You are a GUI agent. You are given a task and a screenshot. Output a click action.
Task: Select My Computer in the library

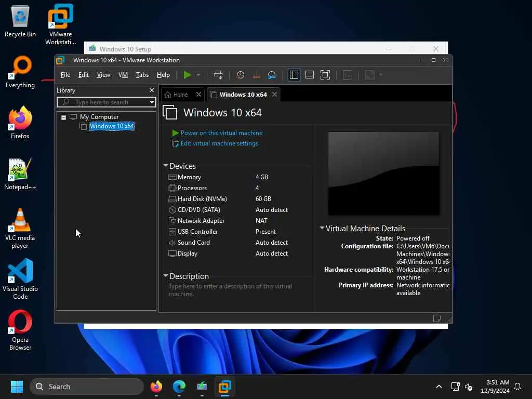coord(99,117)
